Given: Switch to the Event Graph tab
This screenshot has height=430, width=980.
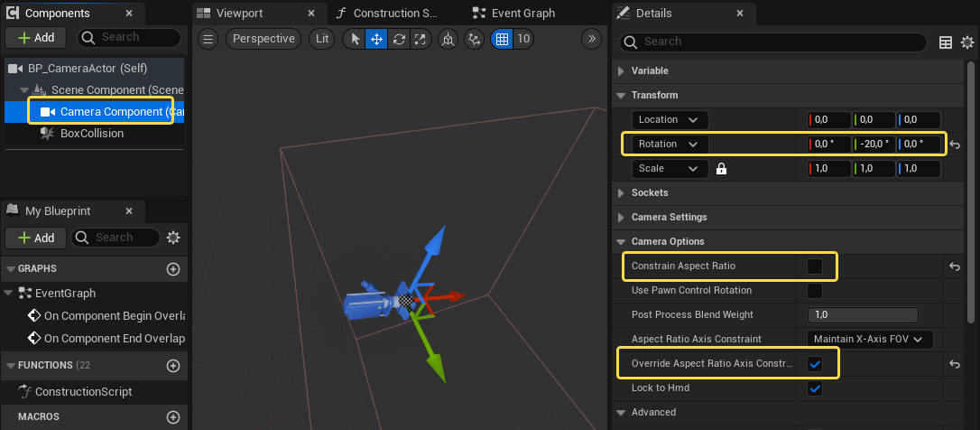Looking at the screenshot, I should pyautogui.click(x=513, y=14).
